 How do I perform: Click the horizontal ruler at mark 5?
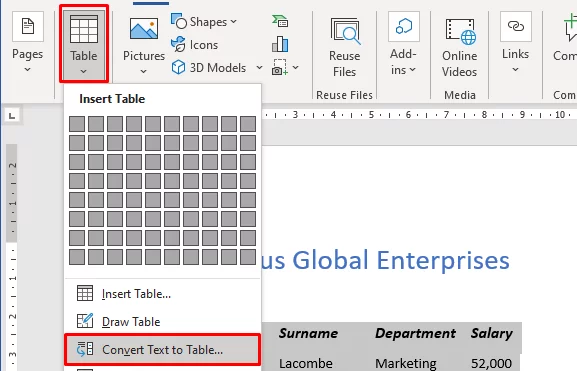coord(371,115)
